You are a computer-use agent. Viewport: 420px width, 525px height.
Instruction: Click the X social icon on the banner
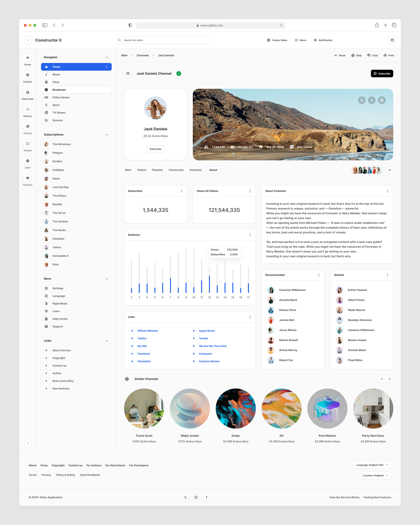click(362, 100)
